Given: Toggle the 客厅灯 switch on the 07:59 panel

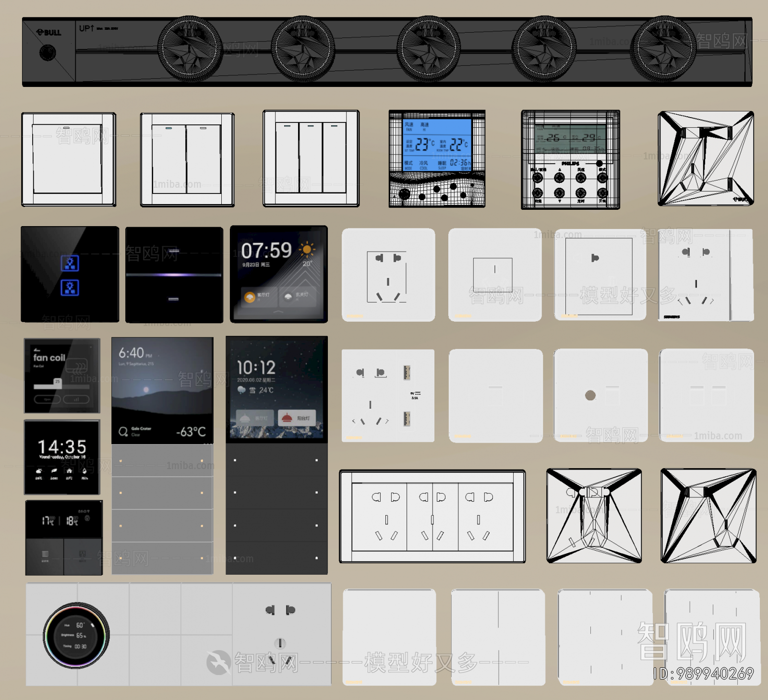Looking at the screenshot, I should click(250, 298).
